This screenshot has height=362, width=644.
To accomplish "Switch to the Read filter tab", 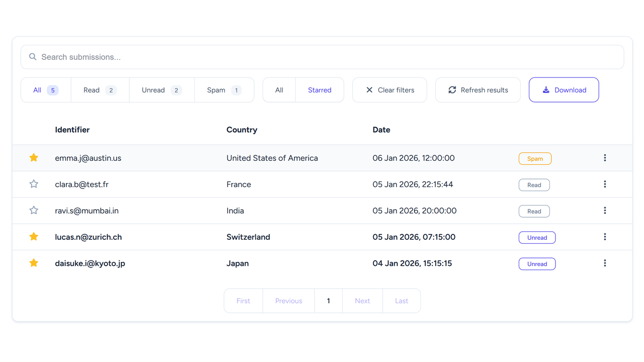I will [100, 90].
